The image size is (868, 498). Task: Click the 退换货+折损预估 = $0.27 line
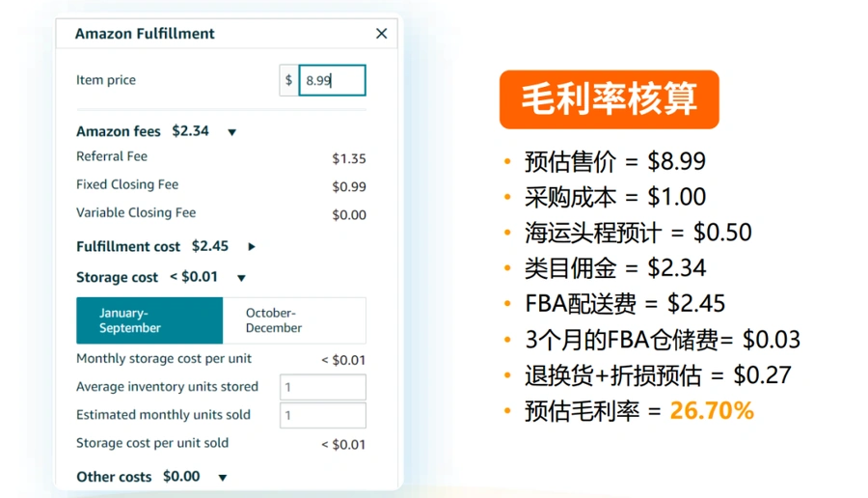[658, 375]
